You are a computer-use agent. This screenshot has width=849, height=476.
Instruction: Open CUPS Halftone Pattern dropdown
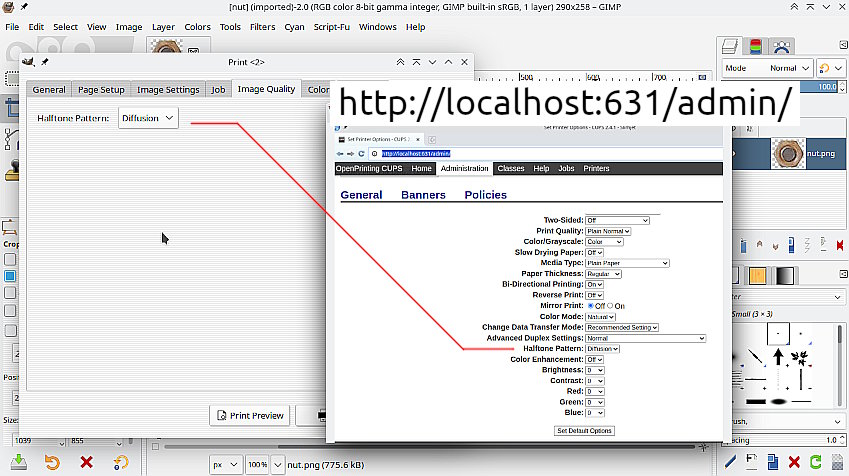click(x=603, y=349)
